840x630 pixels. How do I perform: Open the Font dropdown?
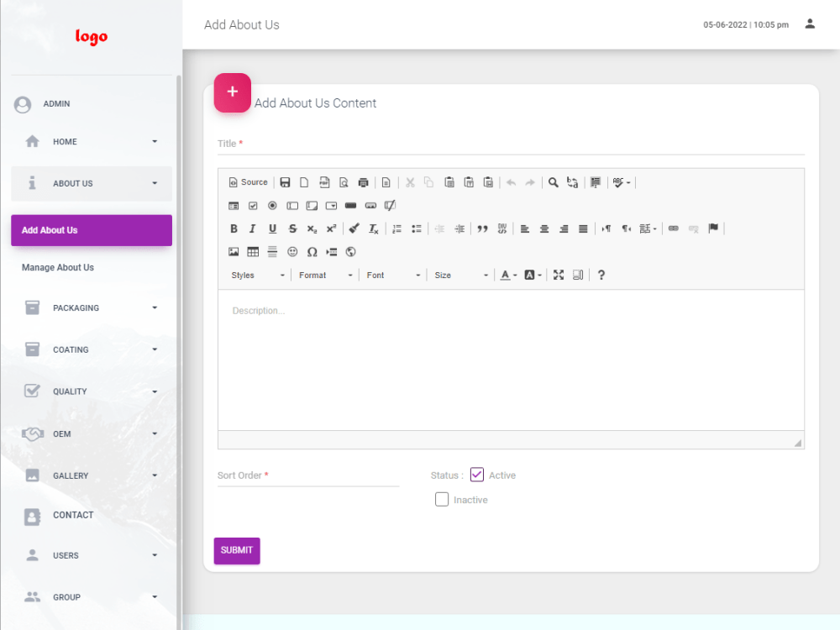(394, 275)
